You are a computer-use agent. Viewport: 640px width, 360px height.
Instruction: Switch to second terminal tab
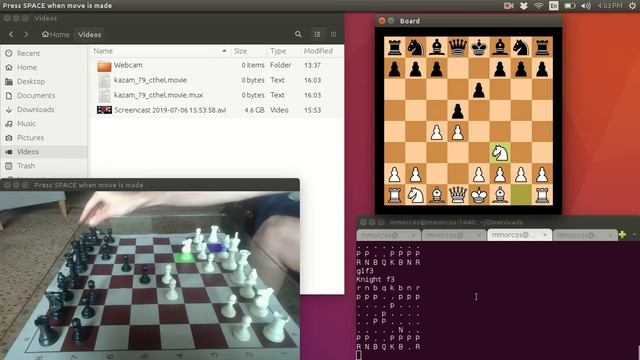(454, 235)
